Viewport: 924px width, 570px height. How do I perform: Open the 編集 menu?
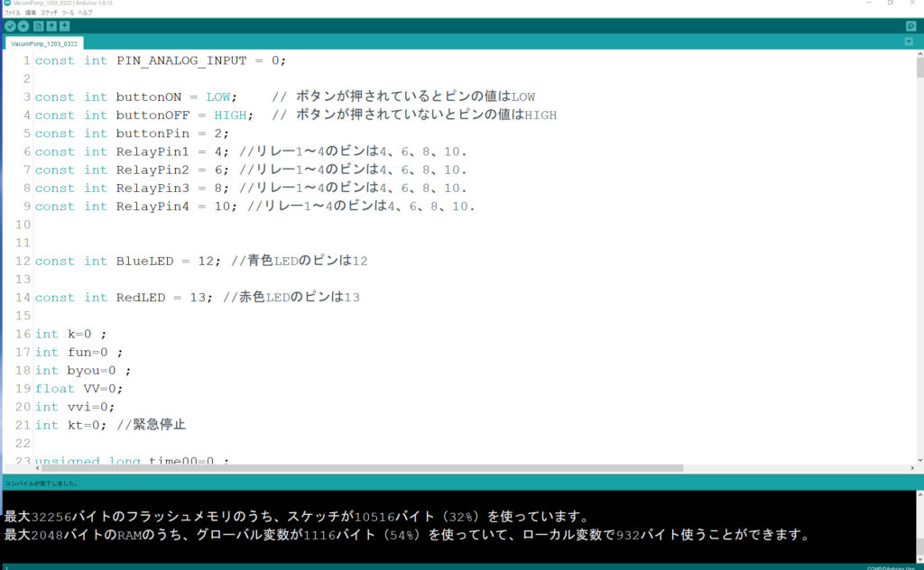click(31, 13)
